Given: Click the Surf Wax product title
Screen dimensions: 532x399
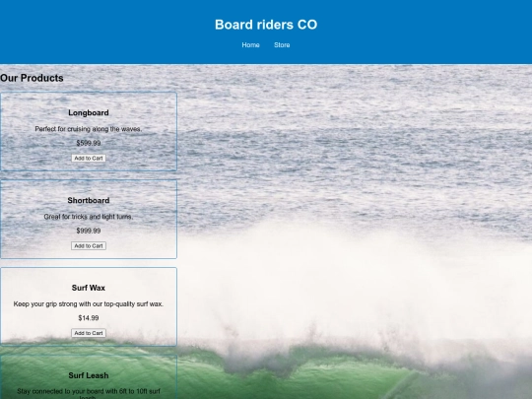Looking at the screenshot, I should point(89,288).
